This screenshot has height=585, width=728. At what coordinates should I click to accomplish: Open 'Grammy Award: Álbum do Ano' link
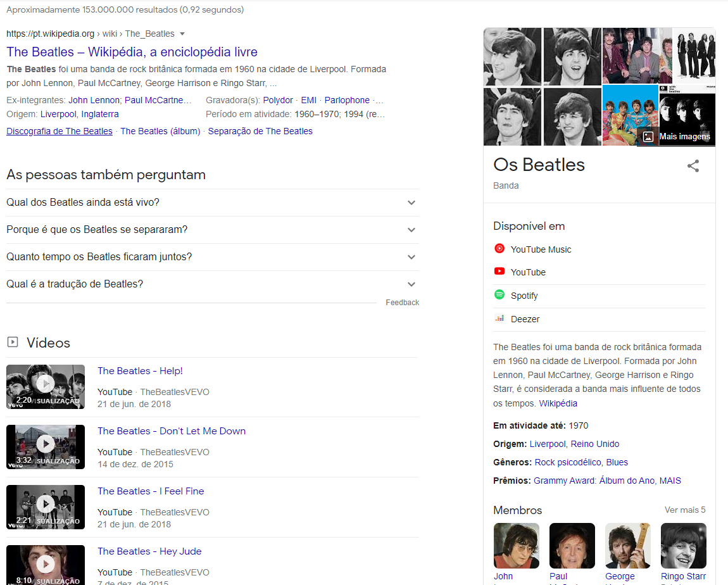coord(594,481)
